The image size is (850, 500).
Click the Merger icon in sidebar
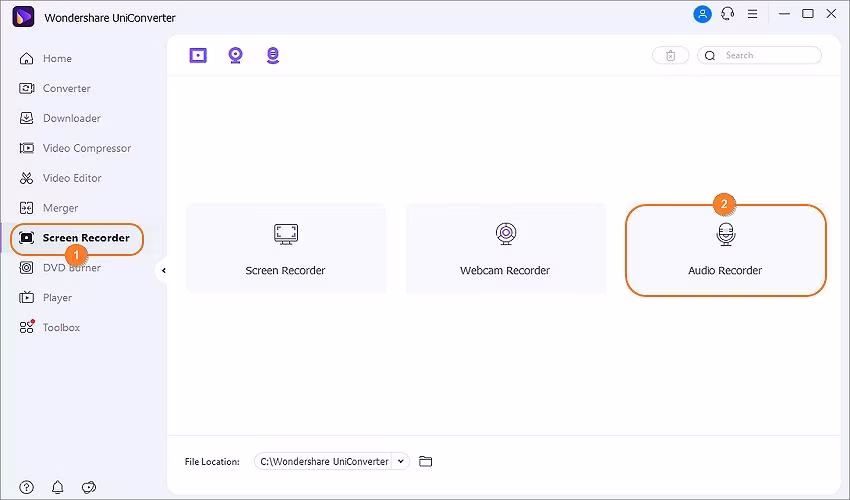pyautogui.click(x=26, y=208)
